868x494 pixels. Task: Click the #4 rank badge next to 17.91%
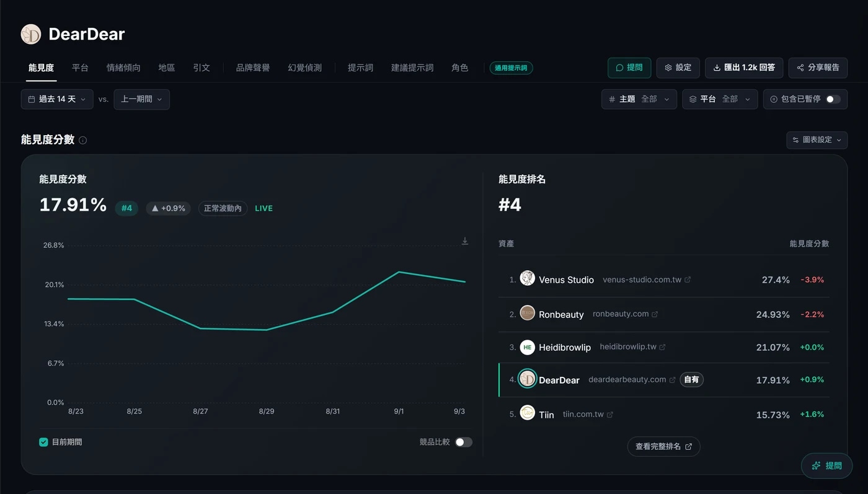coord(126,208)
